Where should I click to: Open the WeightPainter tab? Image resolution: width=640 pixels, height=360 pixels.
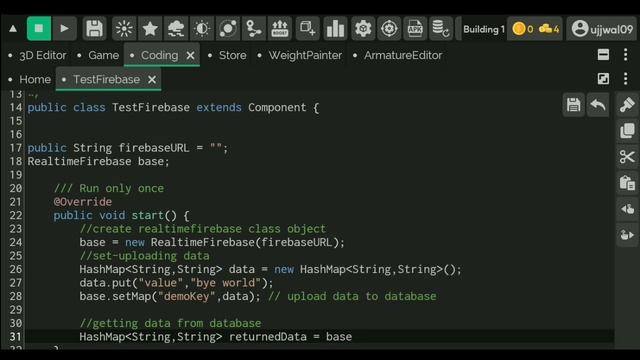[305, 55]
